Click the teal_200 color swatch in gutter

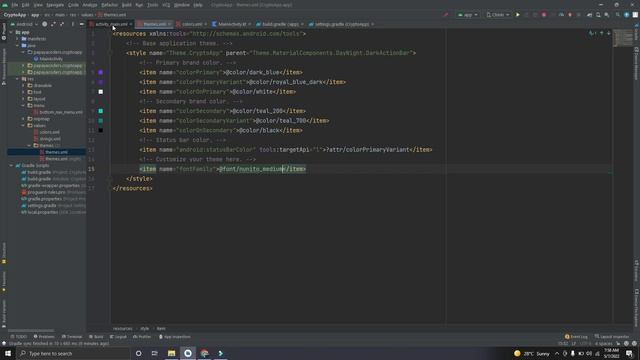(100, 111)
